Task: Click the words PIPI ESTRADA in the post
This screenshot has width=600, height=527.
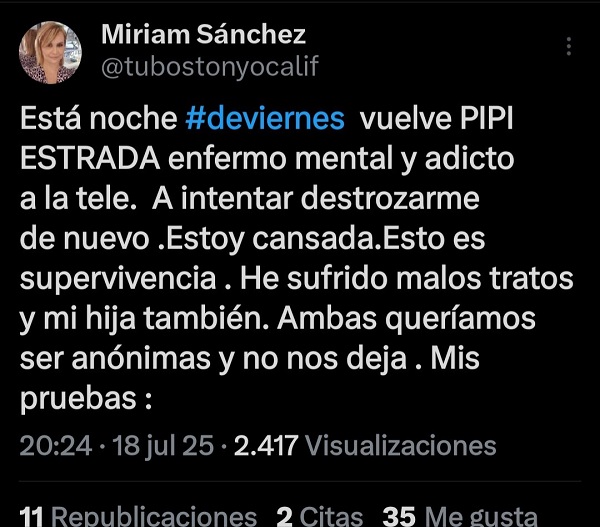Action: point(267,139)
